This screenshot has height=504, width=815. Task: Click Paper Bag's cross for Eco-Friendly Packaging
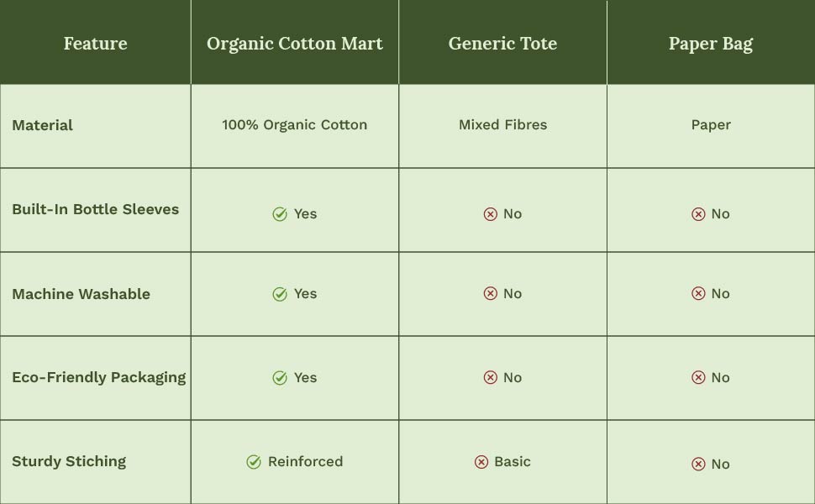(x=698, y=378)
